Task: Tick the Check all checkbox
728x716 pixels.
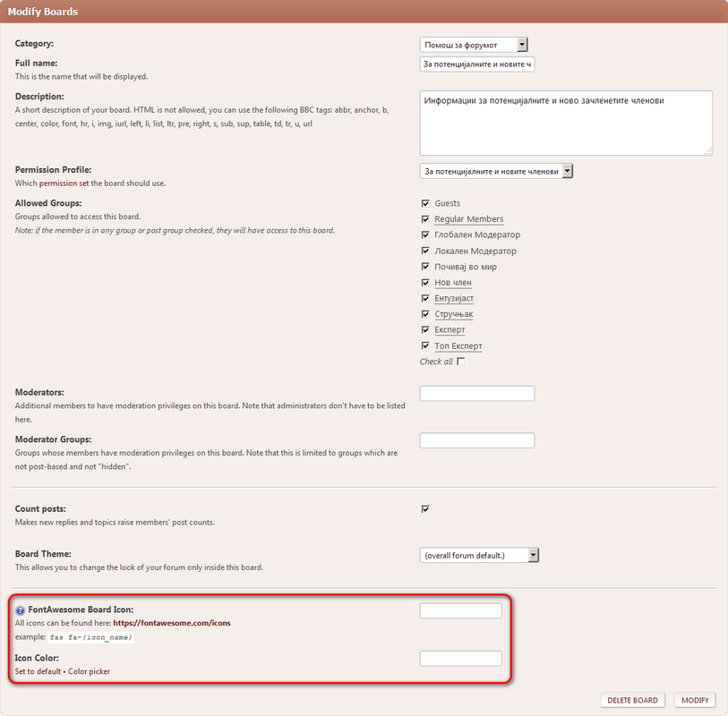Action: click(x=460, y=362)
